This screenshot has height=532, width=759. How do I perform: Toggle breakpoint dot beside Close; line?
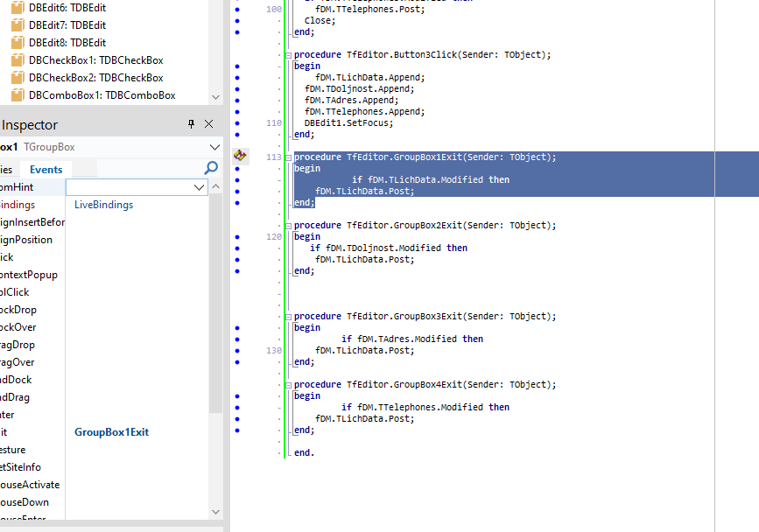tap(237, 21)
